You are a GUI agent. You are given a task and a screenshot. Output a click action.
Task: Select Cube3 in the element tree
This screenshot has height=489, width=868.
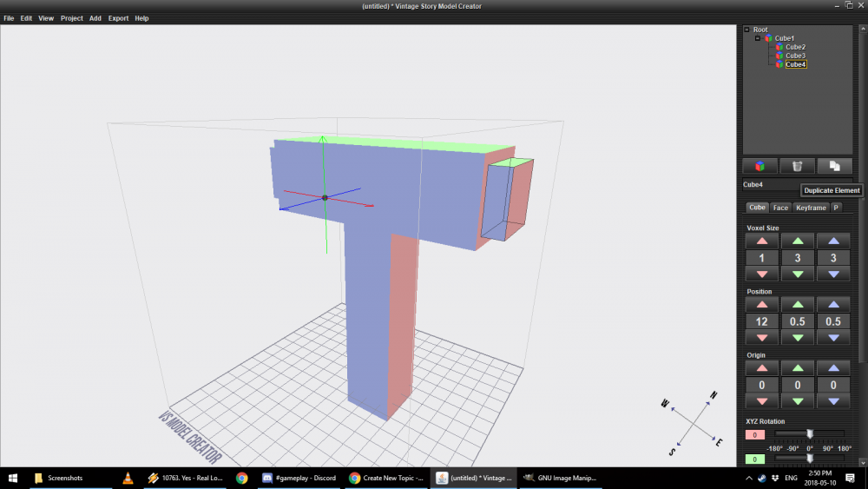pyautogui.click(x=795, y=56)
